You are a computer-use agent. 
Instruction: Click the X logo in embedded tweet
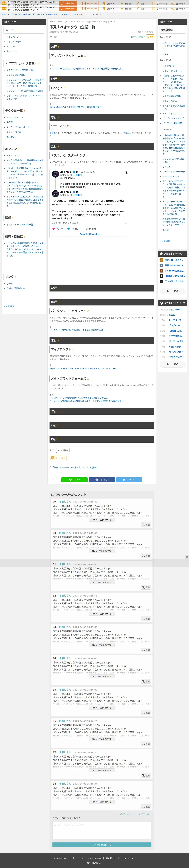click(x=126, y=172)
